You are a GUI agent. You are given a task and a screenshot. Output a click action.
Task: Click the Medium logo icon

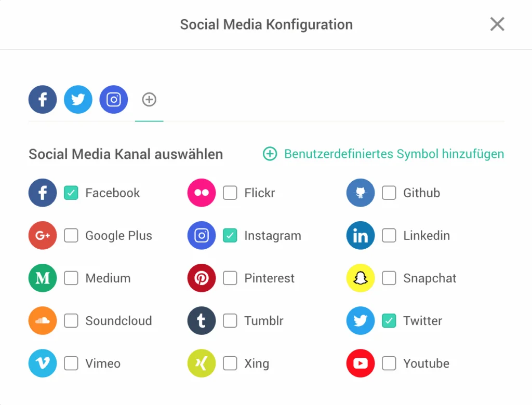coord(43,278)
